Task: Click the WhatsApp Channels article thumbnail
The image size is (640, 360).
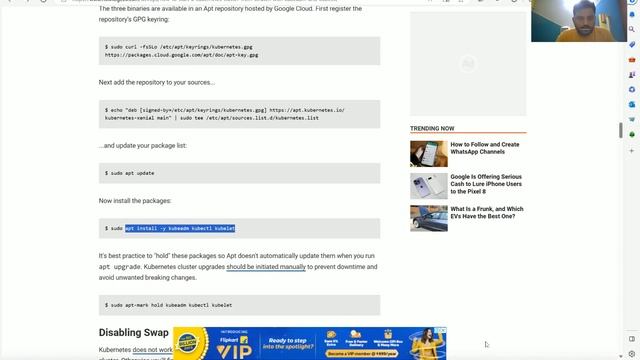Action: (x=429, y=154)
